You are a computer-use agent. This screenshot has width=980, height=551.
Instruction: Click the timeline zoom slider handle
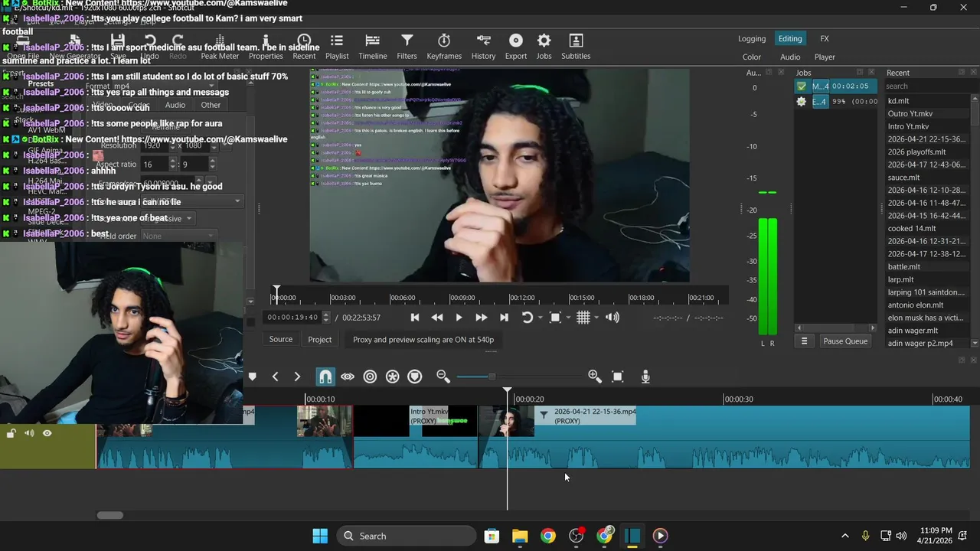tap(492, 377)
